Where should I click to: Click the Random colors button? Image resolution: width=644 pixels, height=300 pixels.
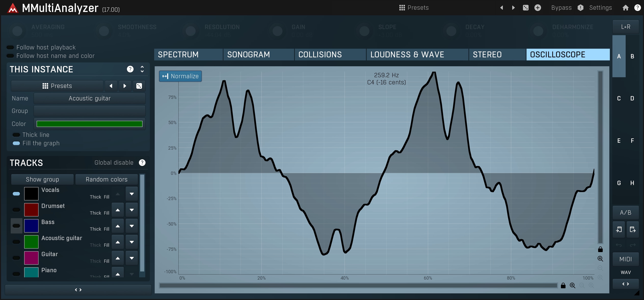(x=107, y=179)
